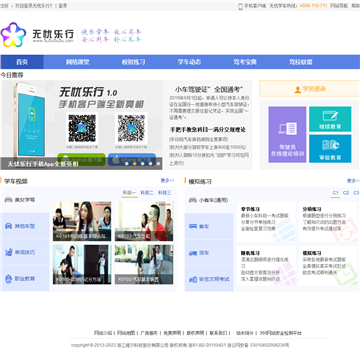Open the 驾校联盟 navigation tab
Image resolution: width=360 pixels, height=360 pixels.
click(x=301, y=62)
